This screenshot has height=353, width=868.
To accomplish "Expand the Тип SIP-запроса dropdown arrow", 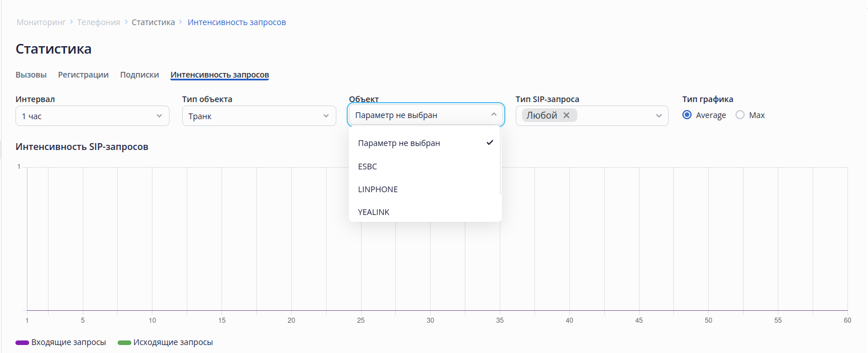I will (659, 116).
